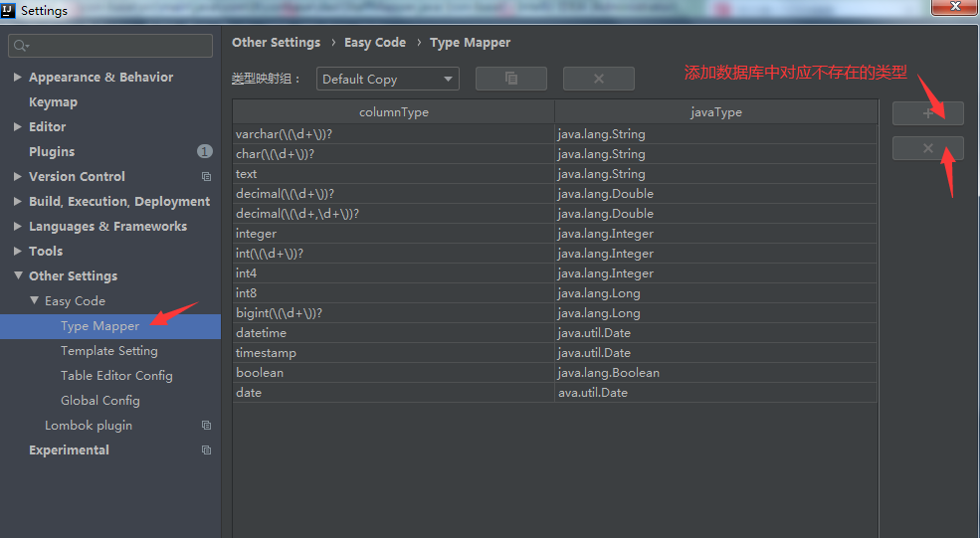Click java.util.Date cell in timestamp row

(716, 353)
